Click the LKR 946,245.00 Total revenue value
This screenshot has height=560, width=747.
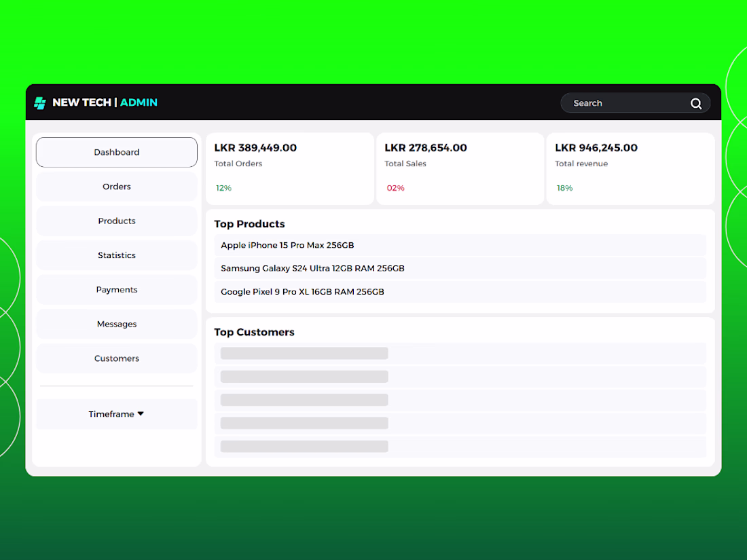(596, 147)
